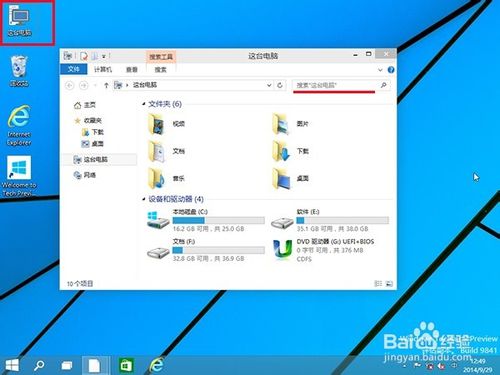Switch to the 查看 (View) ribbon tab
Screen dimensions: 500x375
pyautogui.click(x=132, y=69)
